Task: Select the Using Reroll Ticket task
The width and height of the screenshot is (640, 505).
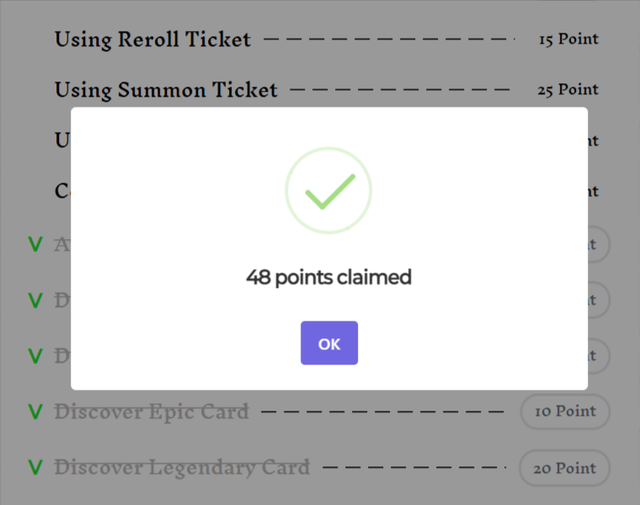Action: coord(152,40)
